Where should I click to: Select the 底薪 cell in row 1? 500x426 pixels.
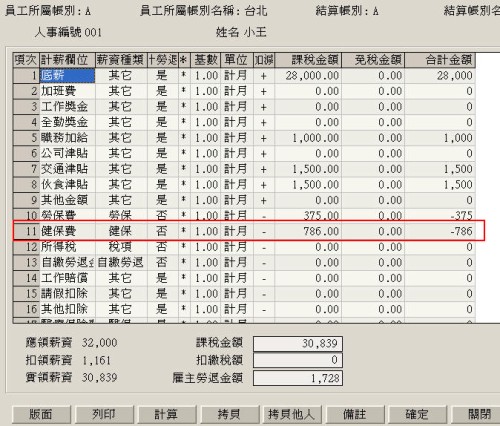pyautogui.click(x=67, y=76)
